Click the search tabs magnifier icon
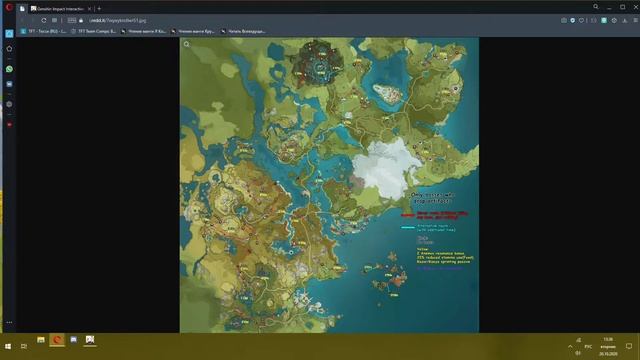 [x=596, y=7]
